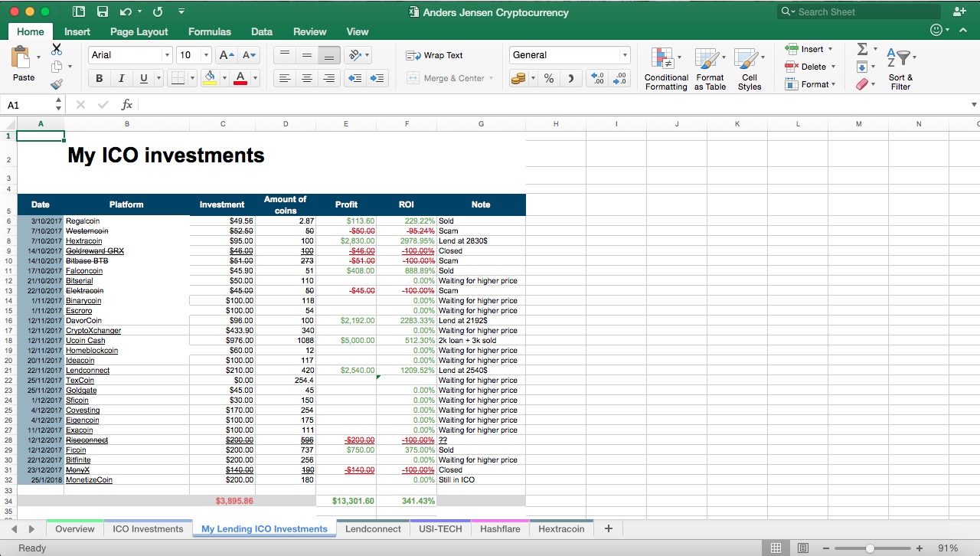Switch to the Data ribbon tab
Image resolution: width=980 pixels, height=556 pixels.
[262, 31]
